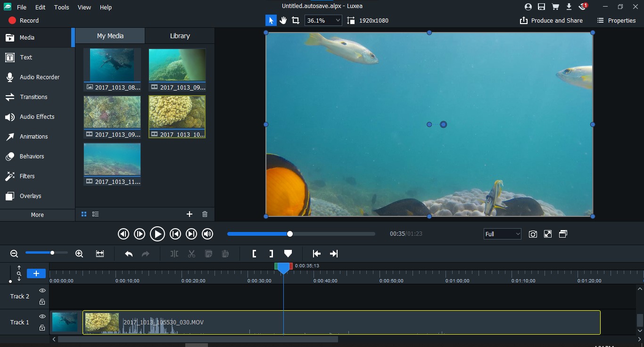Click the hand pan tool

point(283,20)
